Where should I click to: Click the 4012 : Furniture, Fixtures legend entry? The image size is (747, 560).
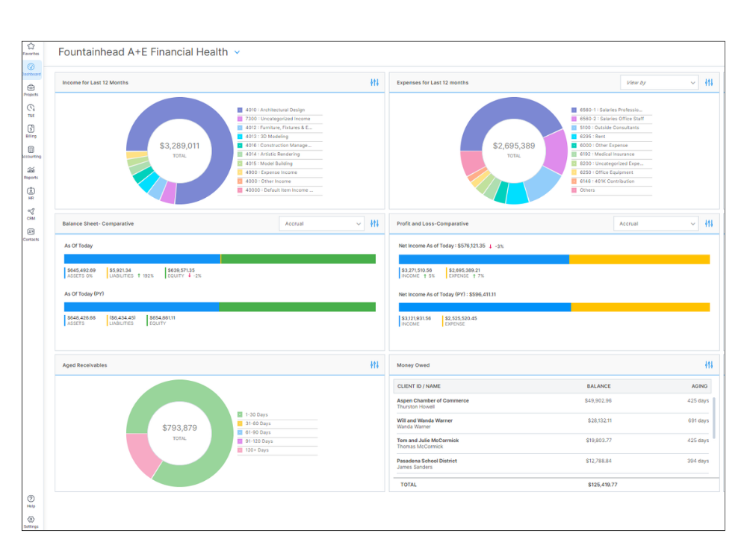pyautogui.click(x=279, y=128)
